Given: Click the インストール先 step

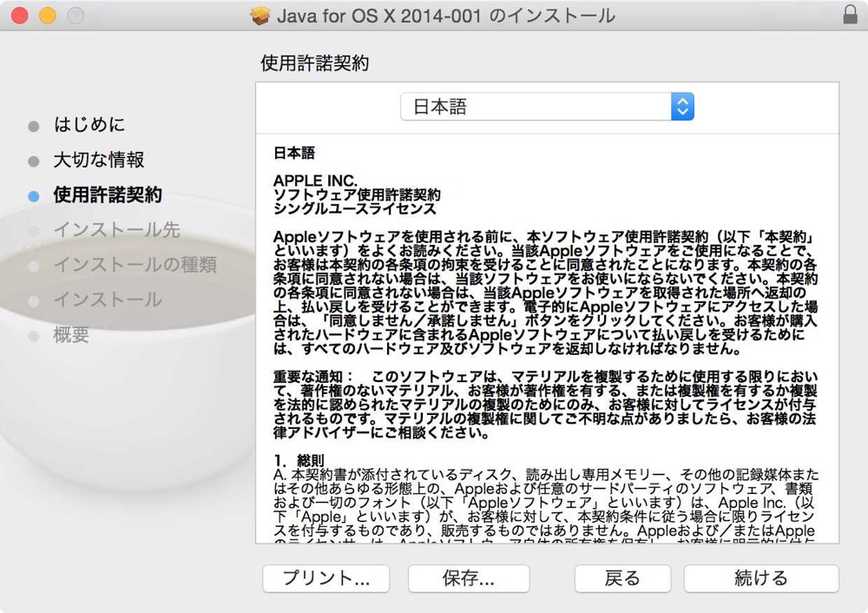Looking at the screenshot, I should [117, 230].
